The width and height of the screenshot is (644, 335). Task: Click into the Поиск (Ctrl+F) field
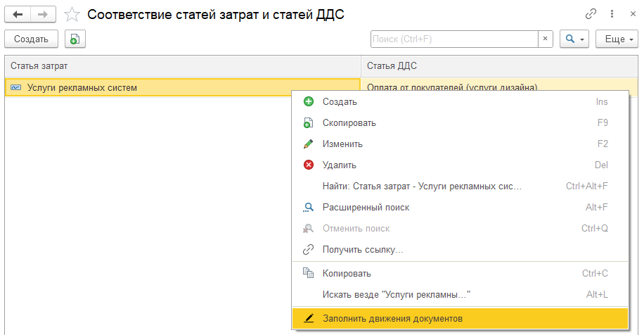point(454,39)
